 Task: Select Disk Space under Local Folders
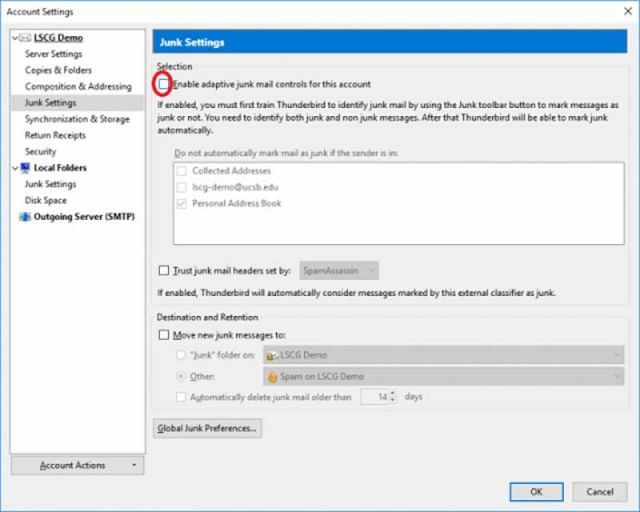point(46,200)
